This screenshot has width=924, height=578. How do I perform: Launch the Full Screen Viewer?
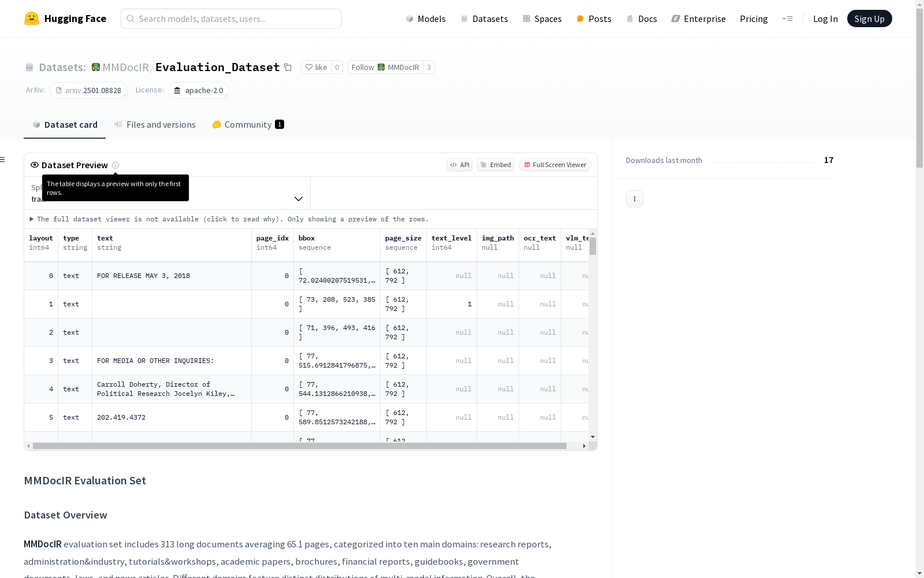(555, 165)
